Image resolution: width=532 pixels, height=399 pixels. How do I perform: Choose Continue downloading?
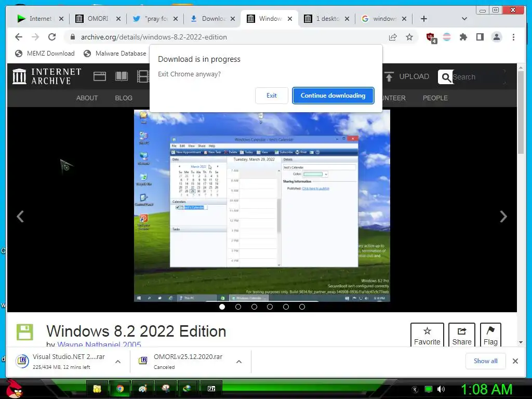333,96
